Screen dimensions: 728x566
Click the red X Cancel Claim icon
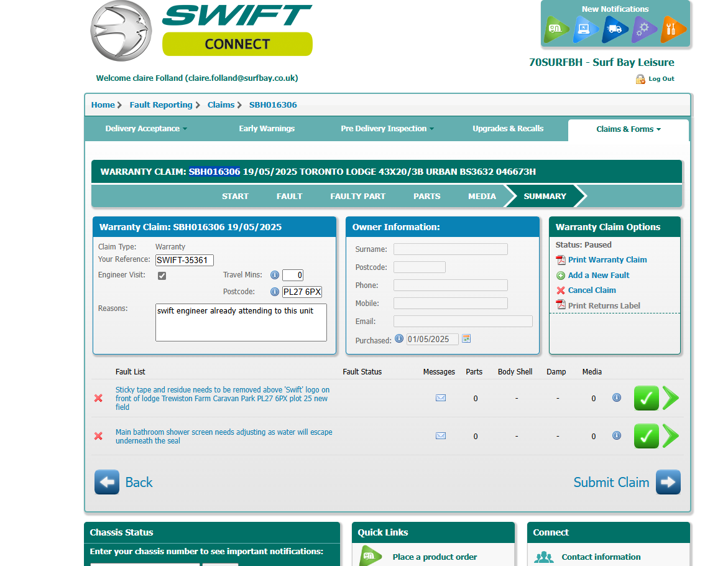click(561, 290)
